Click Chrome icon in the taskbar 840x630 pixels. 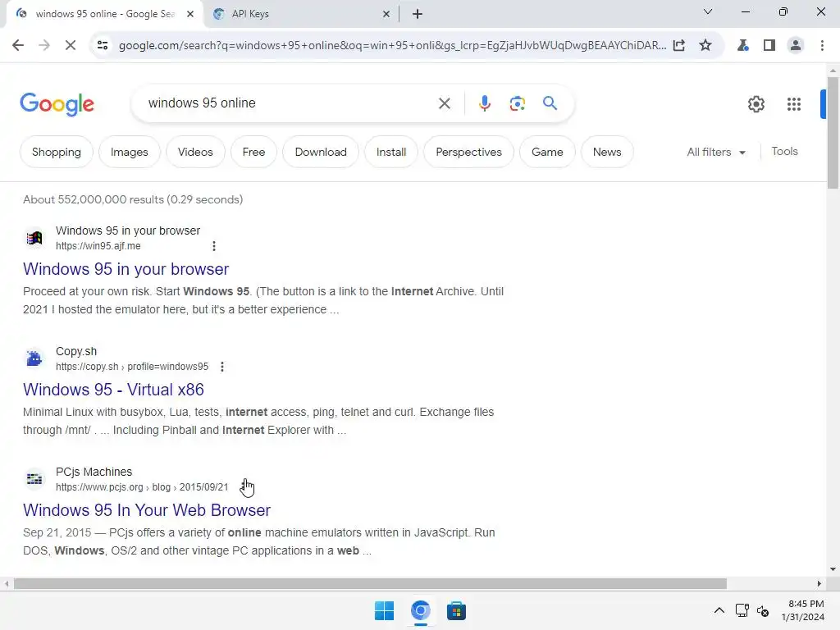pyautogui.click(x=421, y=610)
